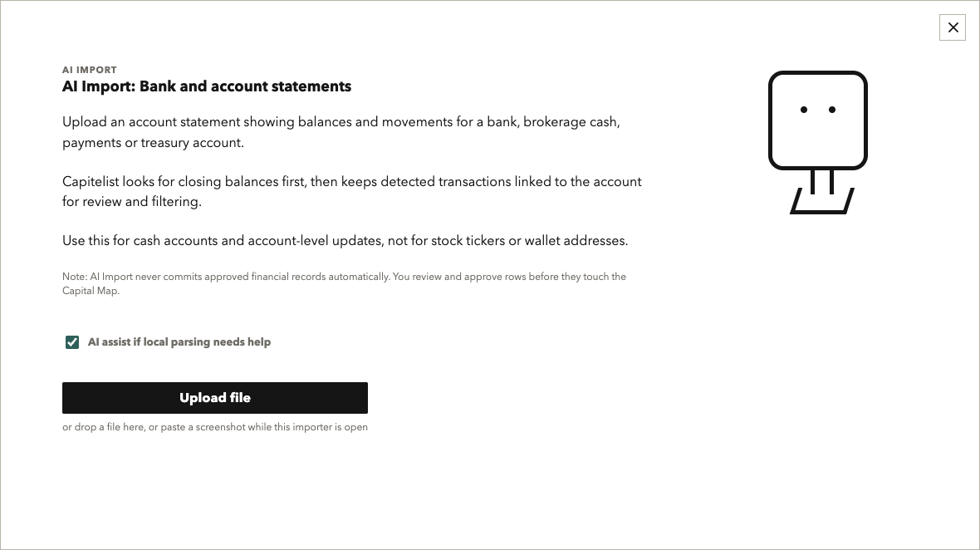Click the robot mascot's square head
Image resolution: width=980 pixels, height=550 pixels.
[817, 120]
